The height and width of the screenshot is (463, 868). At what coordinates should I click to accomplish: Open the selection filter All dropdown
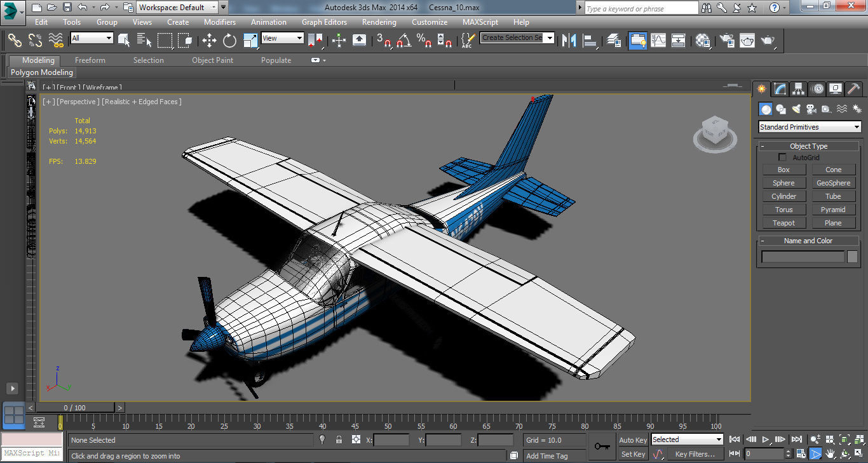tap(92, 38)
